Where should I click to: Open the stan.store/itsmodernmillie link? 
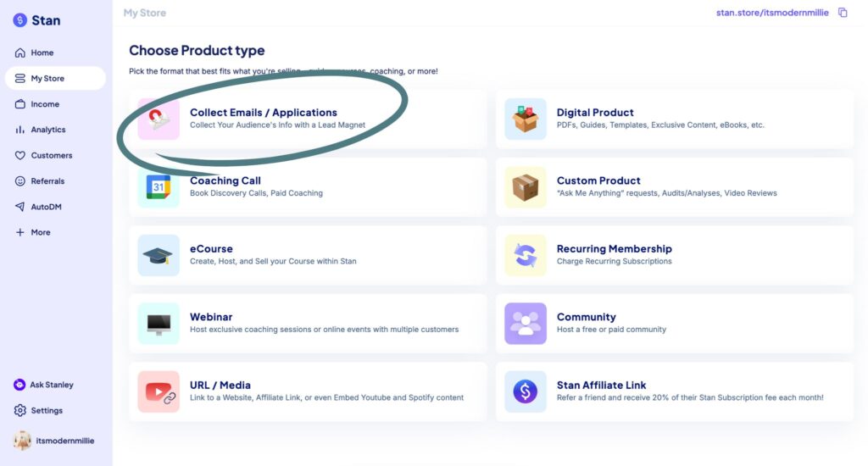762,13
